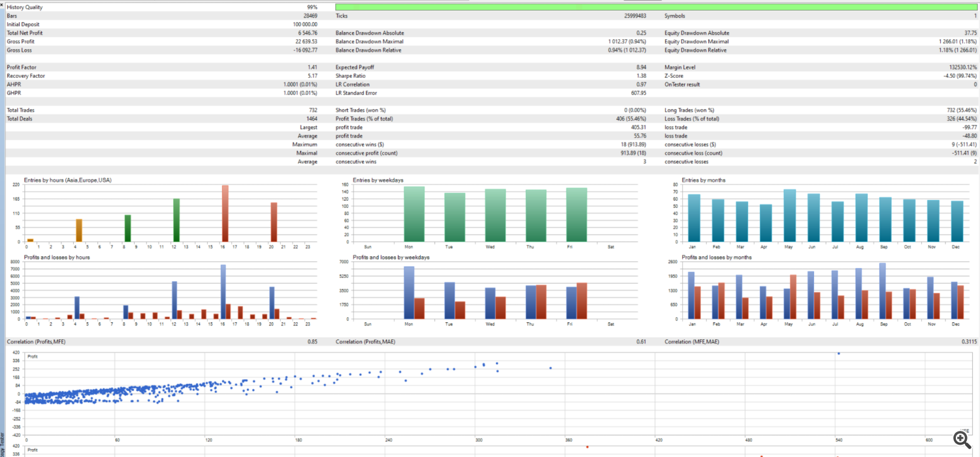Viewport: 980px width, 457px height.
Task: Close the Strategy Tester panel with the x
Action: click(x=2, y=5)
